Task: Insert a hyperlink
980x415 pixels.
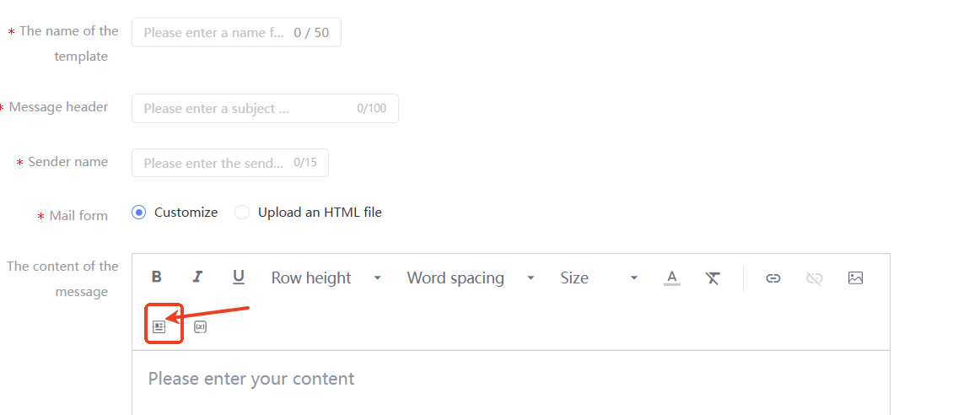Action: pos(773,278)
